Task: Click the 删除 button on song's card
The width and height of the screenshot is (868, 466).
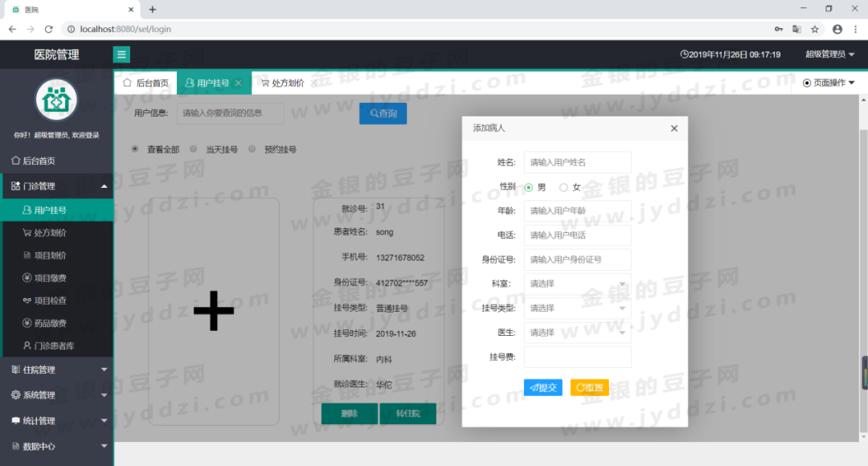Action: point(350,414)
